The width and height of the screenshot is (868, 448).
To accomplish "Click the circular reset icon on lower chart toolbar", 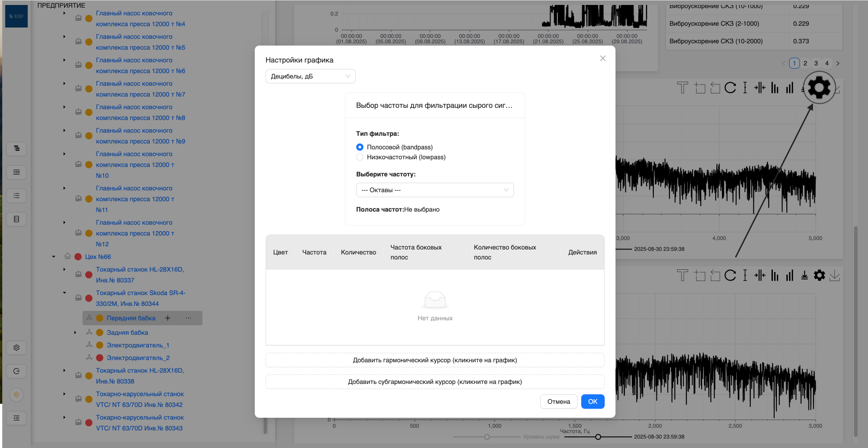I will (730, 275).
